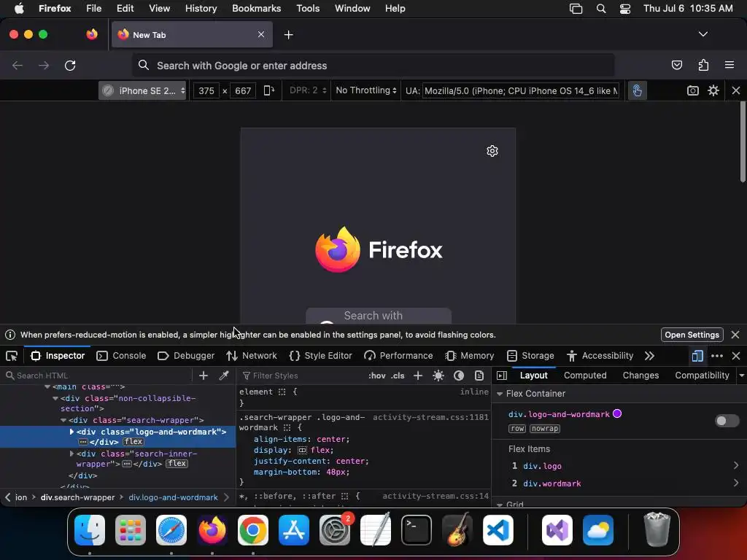Image resolution: width=747 pixels, height=560 pixels.
Task: Click the List all tabs chevron
Action: click(x=703, y=34)
